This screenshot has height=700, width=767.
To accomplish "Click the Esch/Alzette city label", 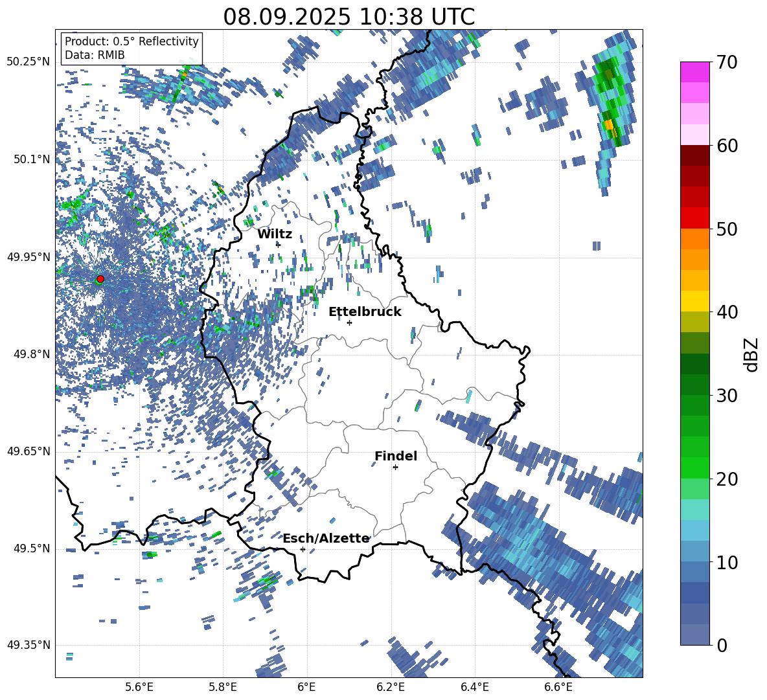I will 326,538.
